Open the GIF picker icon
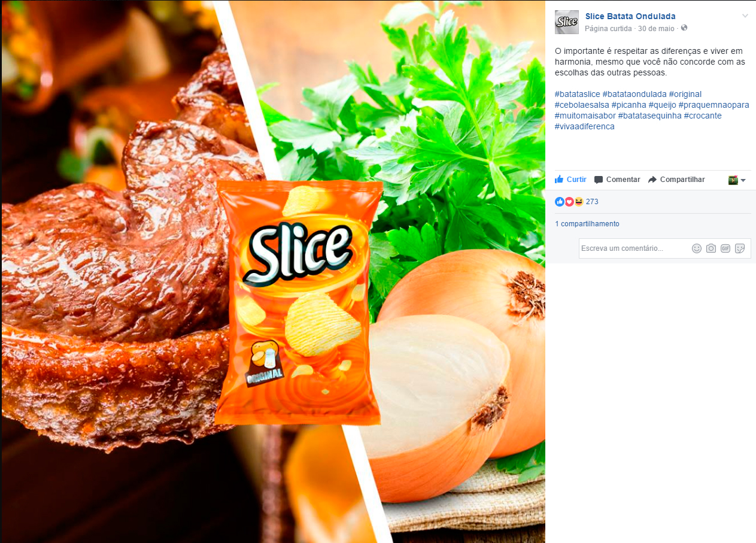Viewport: 756px width, 543px height. (725, 248)
